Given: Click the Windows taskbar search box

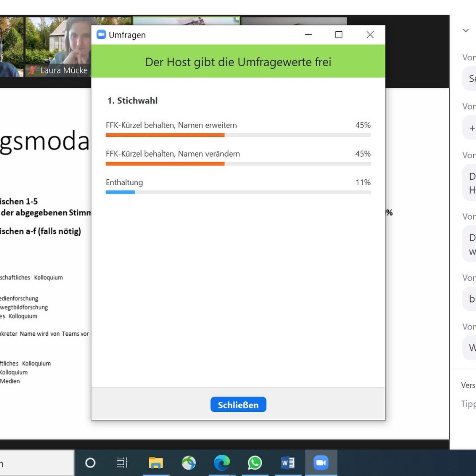Looking at the screenshot, I should (x=36, y=463).
